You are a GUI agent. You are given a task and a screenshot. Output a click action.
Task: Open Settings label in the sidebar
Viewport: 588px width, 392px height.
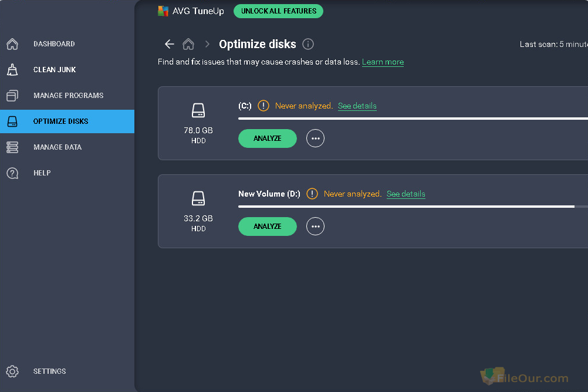49,371
